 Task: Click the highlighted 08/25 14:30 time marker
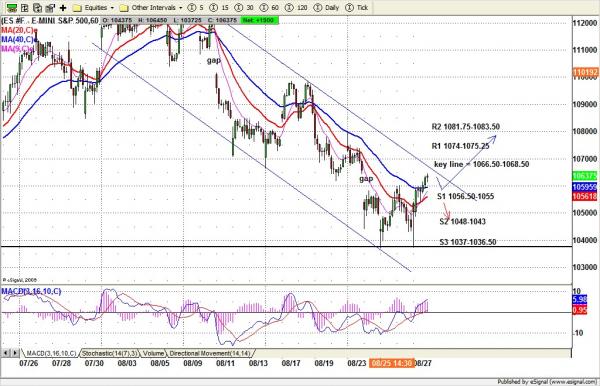coord(391,363)
